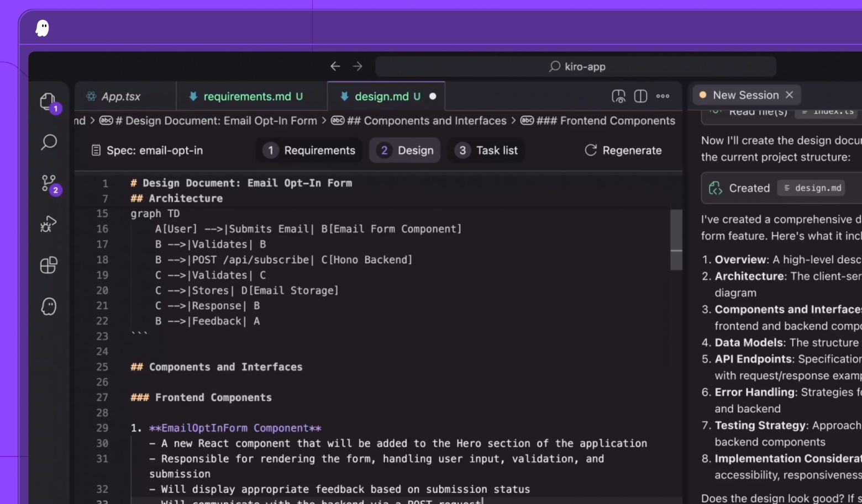
Task: Open the Source Control view
Action: [49, 183]
